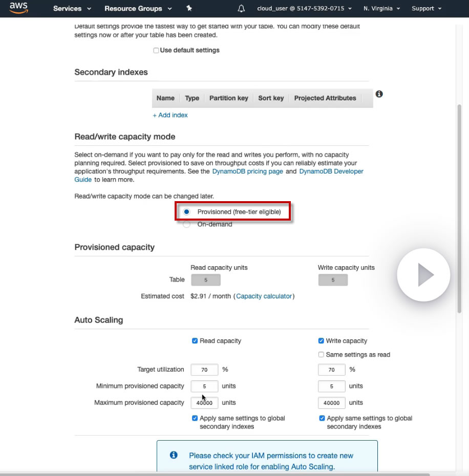469x476 pixels.
Task: Click the secondary indexes info icon
Action: 379,94
